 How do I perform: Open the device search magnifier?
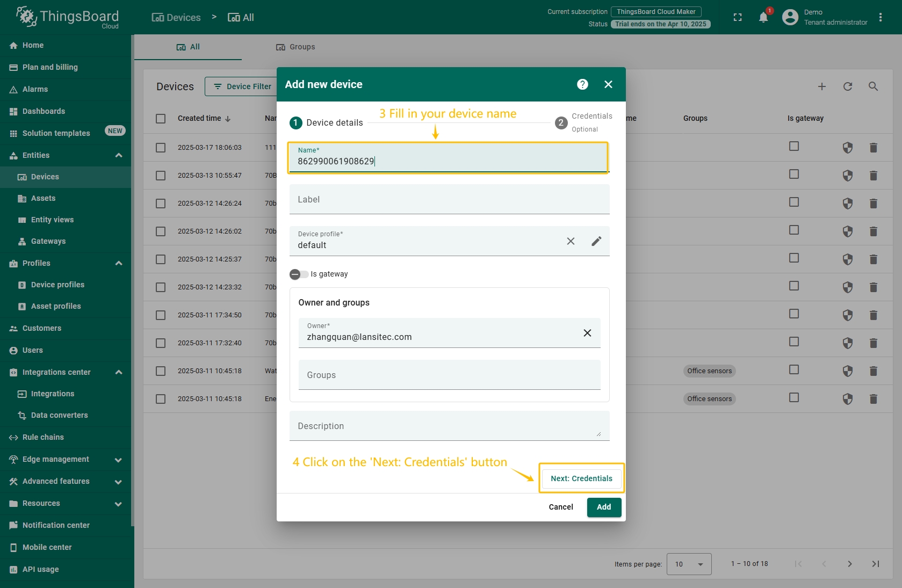[873, 86]
